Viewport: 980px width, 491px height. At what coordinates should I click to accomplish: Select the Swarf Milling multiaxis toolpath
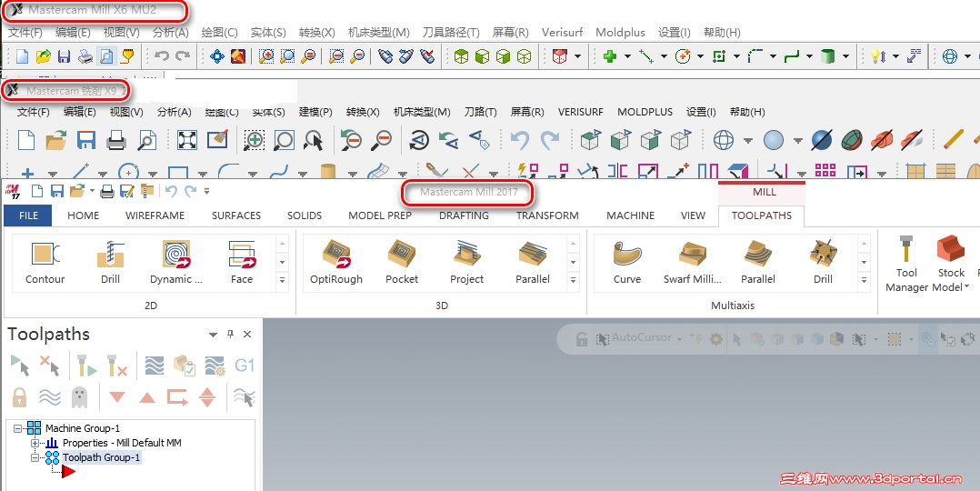[x=693, y=262]
